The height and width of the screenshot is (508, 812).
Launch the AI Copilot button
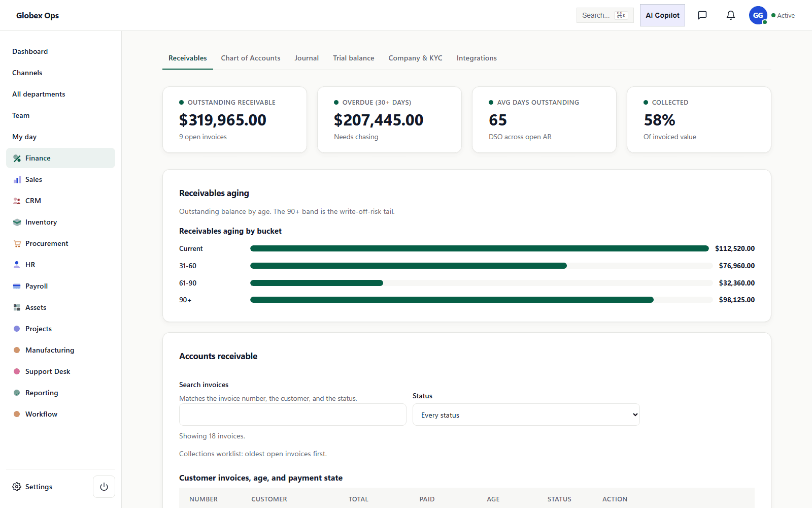[662, 15]
